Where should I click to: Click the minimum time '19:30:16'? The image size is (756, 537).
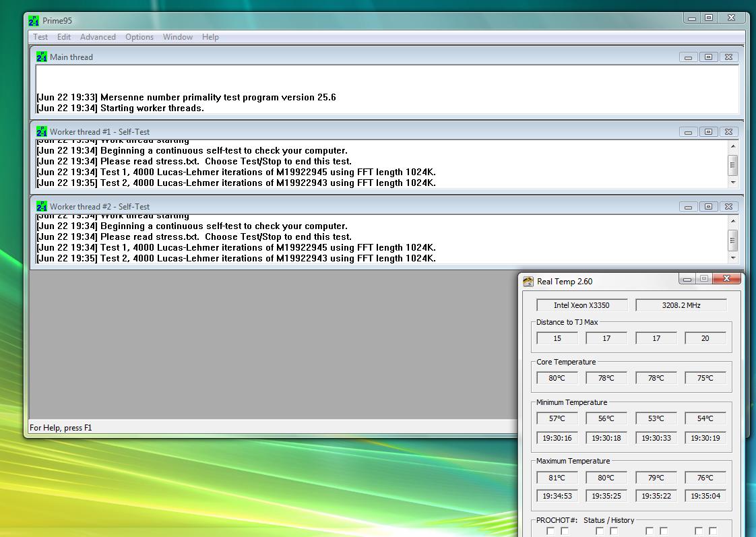[x=557, y=438]
